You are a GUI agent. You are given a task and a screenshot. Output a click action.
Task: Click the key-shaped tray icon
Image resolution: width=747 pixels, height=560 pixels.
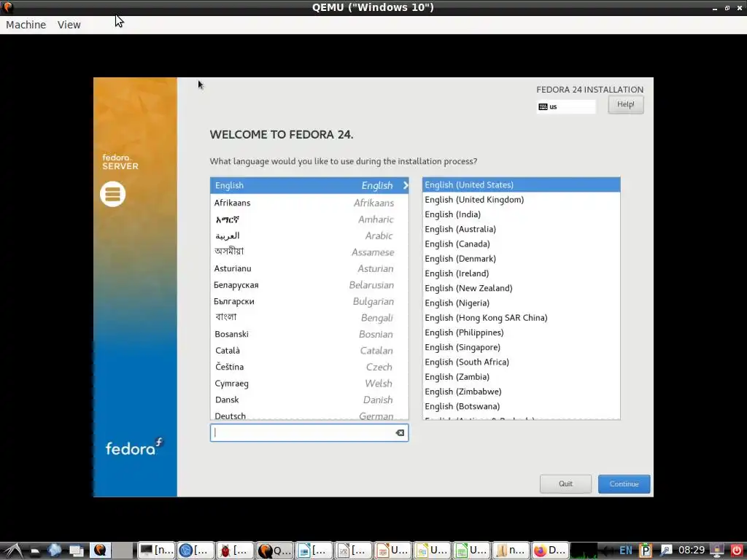pyautogui.click(x=666, y=551)
